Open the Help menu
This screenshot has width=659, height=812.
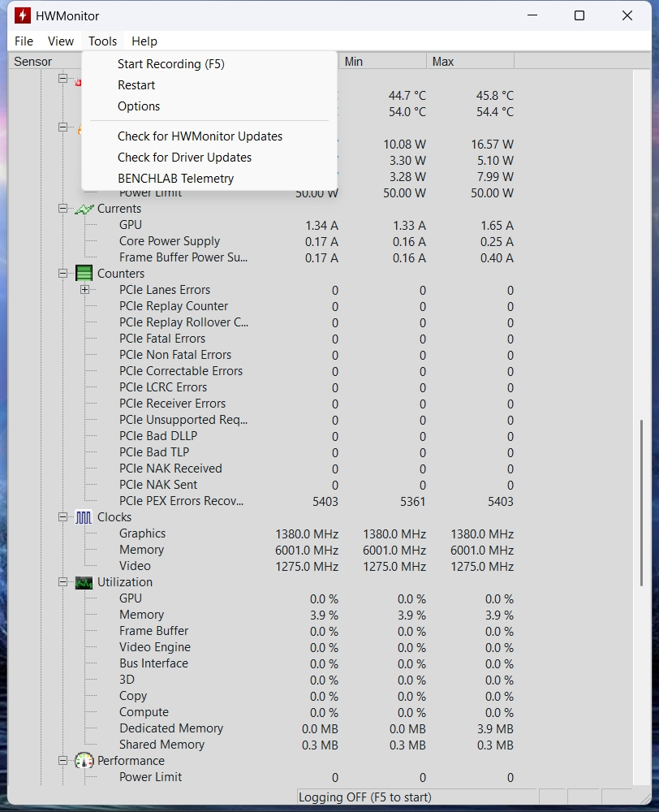pos(144,41)
